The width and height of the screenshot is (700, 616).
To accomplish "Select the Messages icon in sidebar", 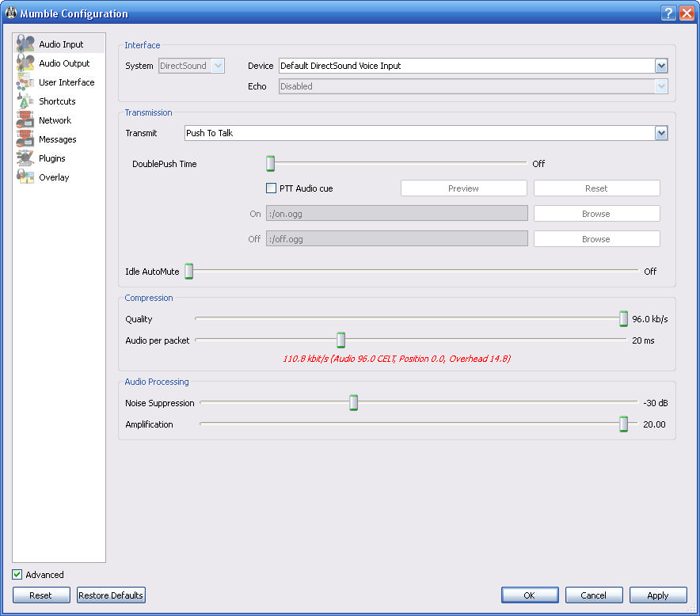I will point(25,139).
